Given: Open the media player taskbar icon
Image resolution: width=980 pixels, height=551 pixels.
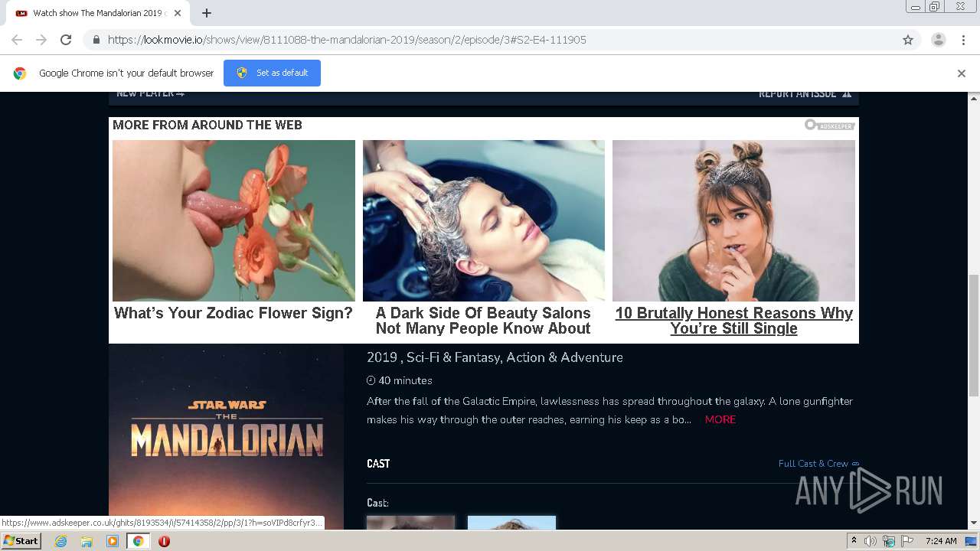Looking at the screenshot, I should click(x=113, y=541).
